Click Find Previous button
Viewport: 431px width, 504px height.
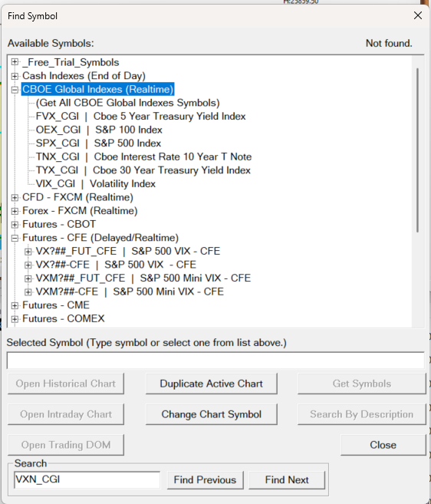pos(205,480)
